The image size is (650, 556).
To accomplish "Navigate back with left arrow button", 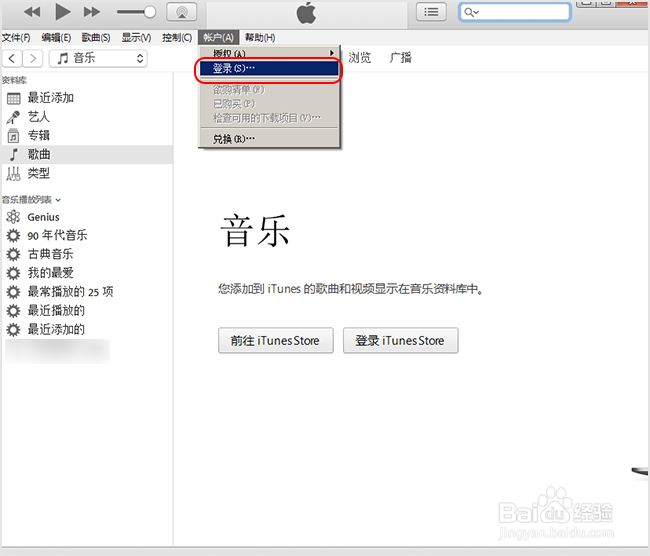I will click(12, 58).
